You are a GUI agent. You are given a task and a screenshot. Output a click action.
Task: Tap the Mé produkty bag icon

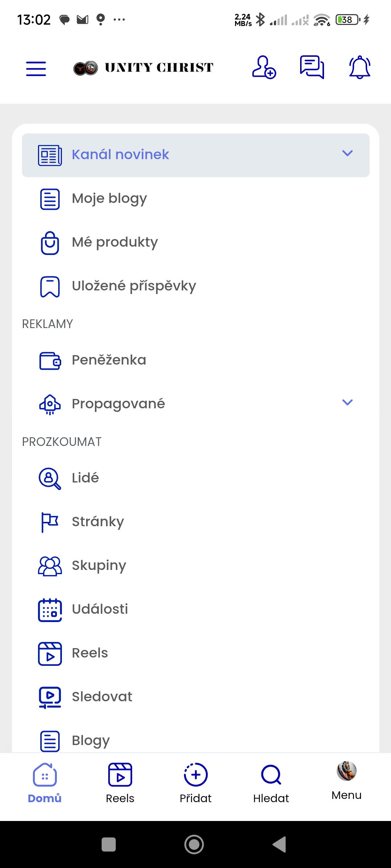coord(50,243)
